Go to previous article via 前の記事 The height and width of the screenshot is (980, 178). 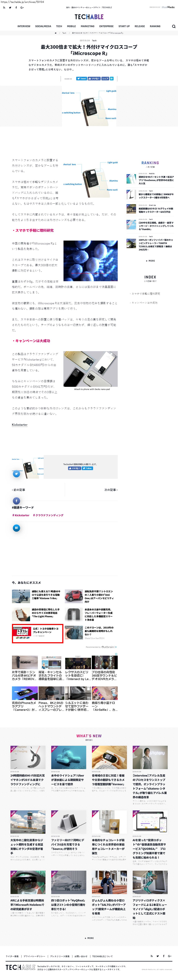pos(19,490)
